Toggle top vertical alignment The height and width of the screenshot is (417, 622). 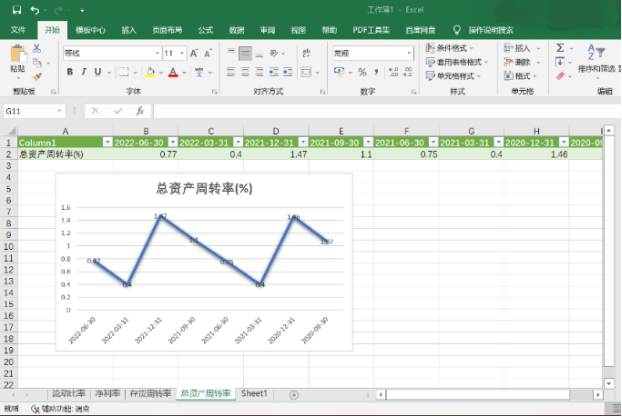point(231,53)
